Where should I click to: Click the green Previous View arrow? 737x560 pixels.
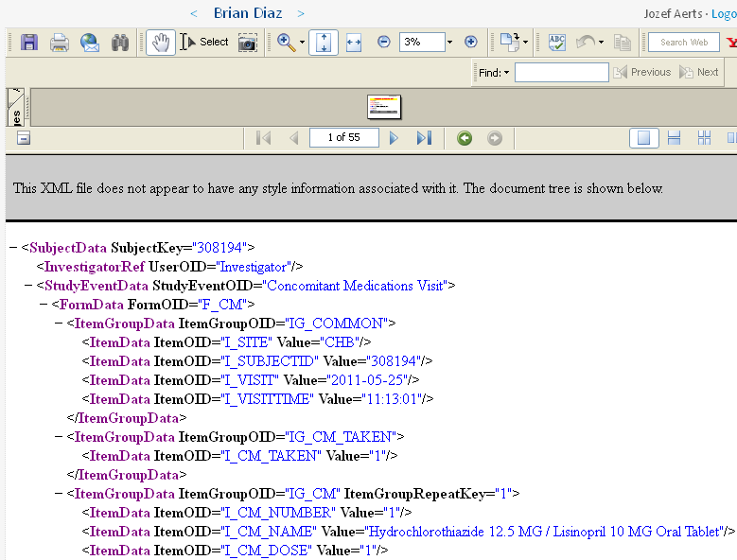point(465,138)
